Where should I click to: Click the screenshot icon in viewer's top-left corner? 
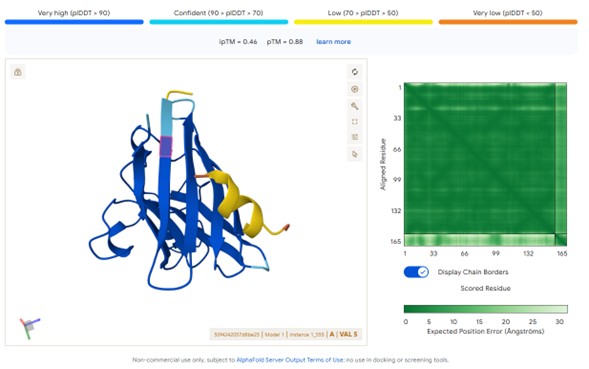pyautogui.click(x=18, y=72)
